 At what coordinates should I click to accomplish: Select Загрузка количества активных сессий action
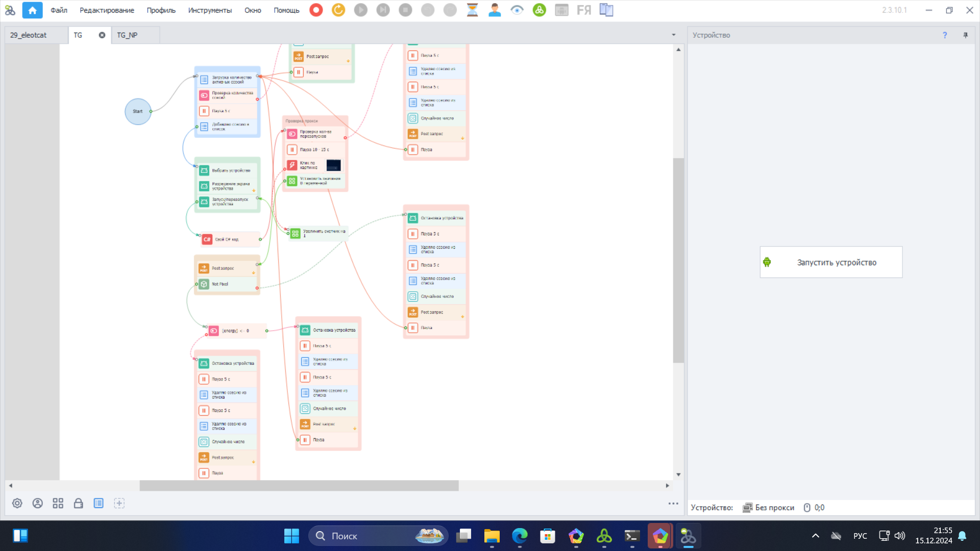228,80
